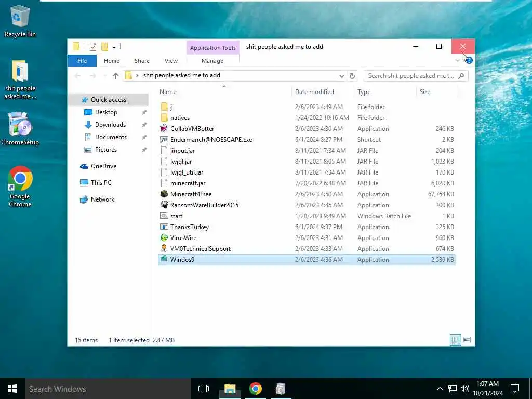532x399 pixels.
Task: Open This PC in the navigation pane
Action: pyautogui.click(x=101, y=182)
